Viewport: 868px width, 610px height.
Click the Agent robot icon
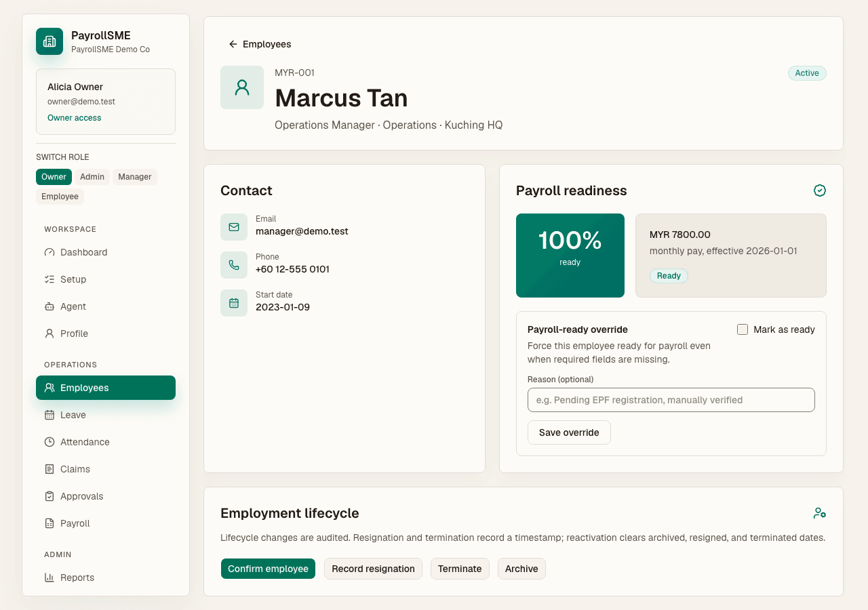pos(50,306)
